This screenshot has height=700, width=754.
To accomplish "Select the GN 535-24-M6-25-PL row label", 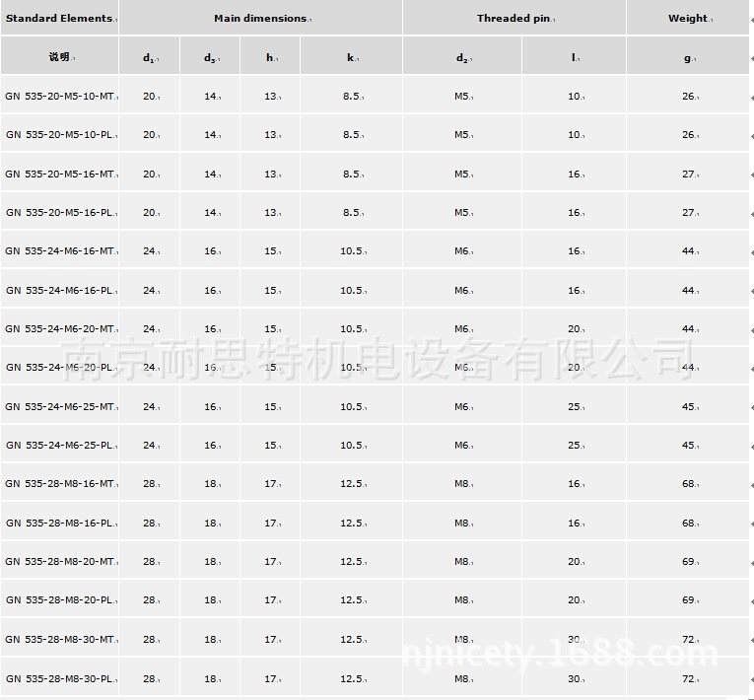I will pos(60,446).
